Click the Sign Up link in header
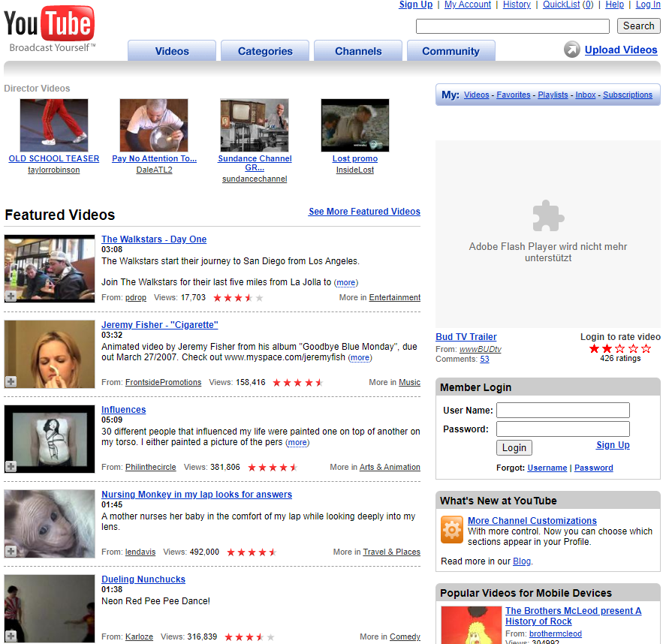 click(x=415, y=5)
